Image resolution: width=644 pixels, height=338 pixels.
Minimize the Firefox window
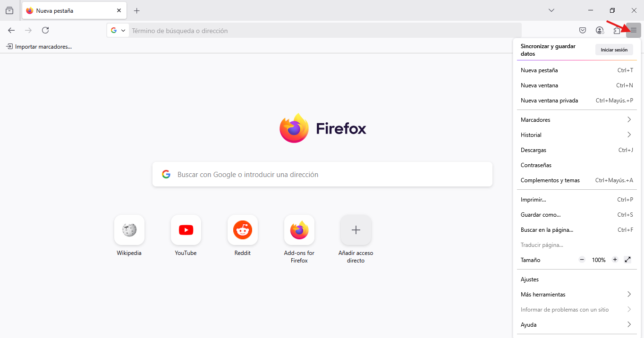pyautogui.click(x=591, y=10)
